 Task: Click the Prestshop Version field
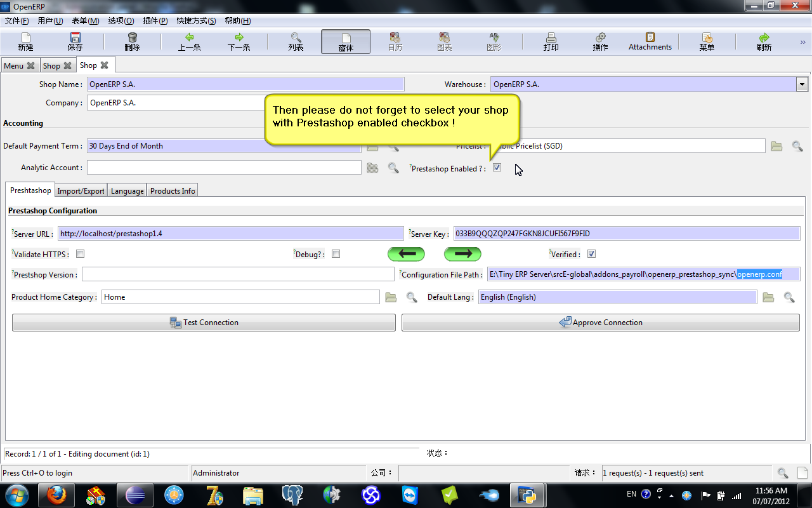[x=238, y=274]
